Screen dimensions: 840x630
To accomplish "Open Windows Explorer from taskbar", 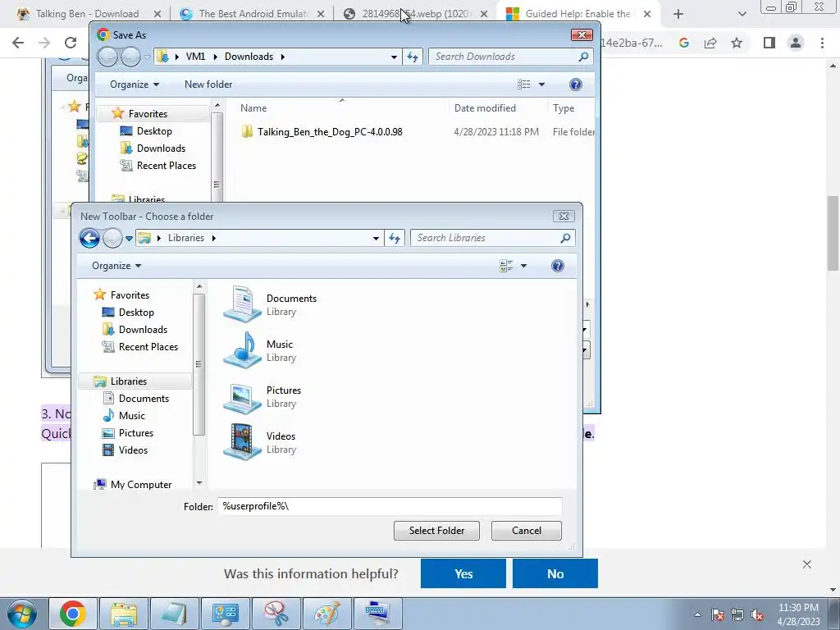I will (x=124, y=614).
